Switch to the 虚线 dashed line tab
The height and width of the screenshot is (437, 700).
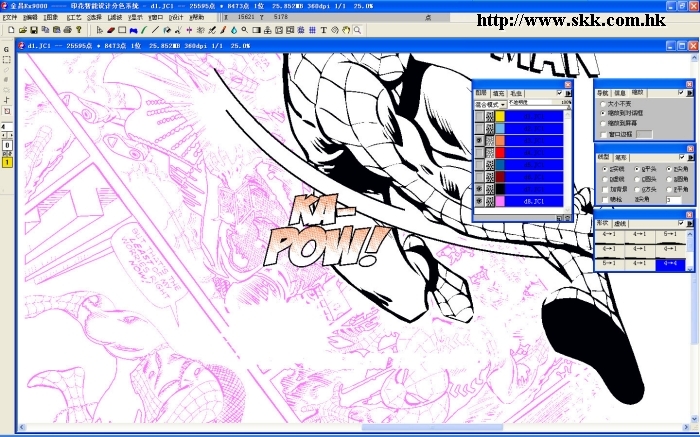pos(620,223)
